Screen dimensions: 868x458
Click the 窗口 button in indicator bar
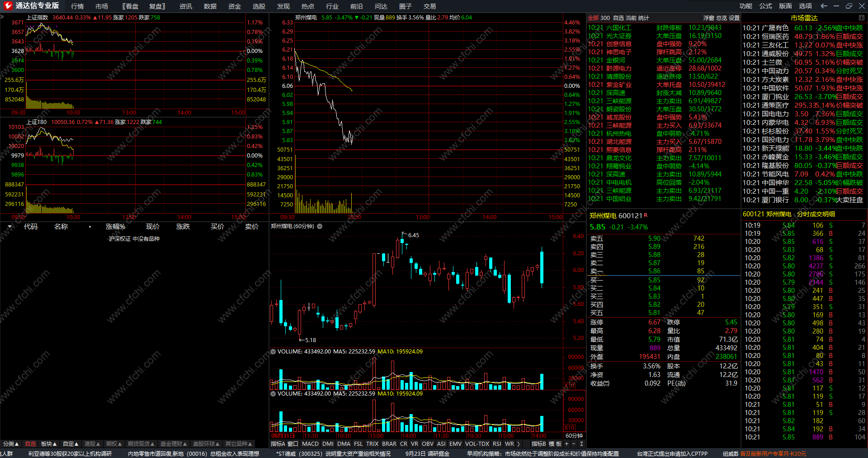pyautogui.click(x=292, y=444)
